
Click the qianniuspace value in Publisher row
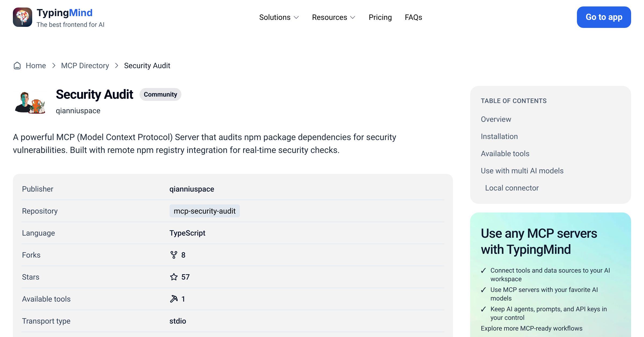click(x=192, y=189)
